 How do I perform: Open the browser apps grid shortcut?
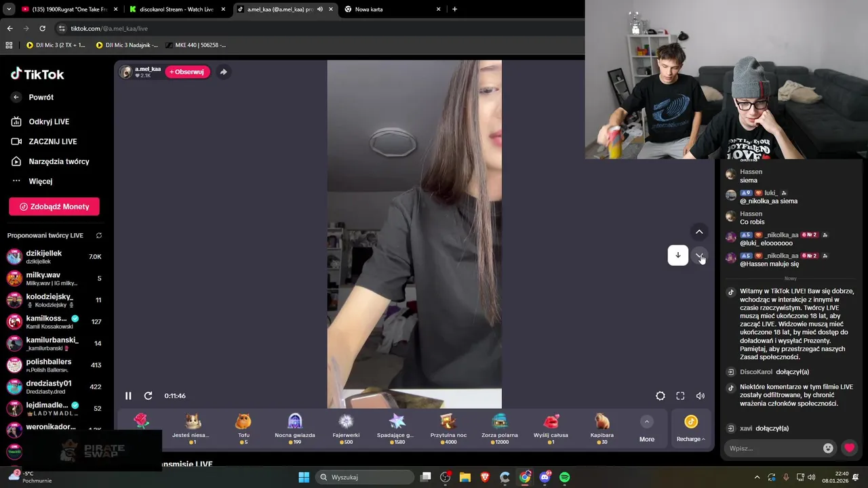coord(9,45)
